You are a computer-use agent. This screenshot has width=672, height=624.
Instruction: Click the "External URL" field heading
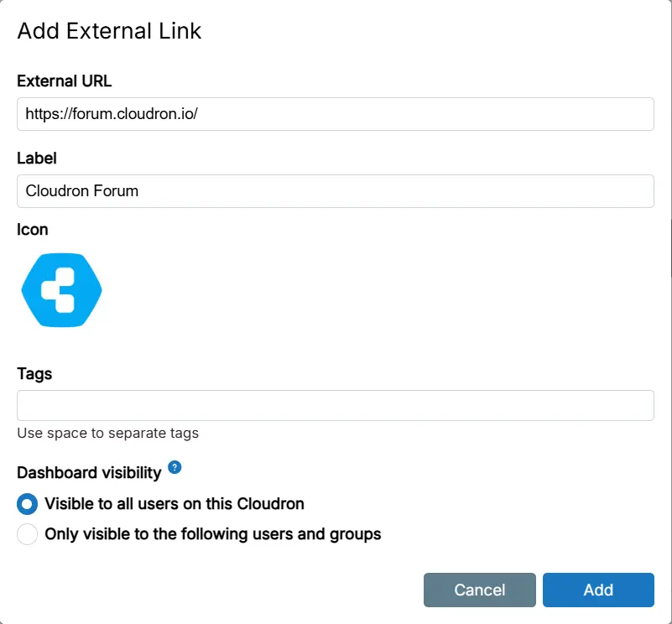click(65, 81)
